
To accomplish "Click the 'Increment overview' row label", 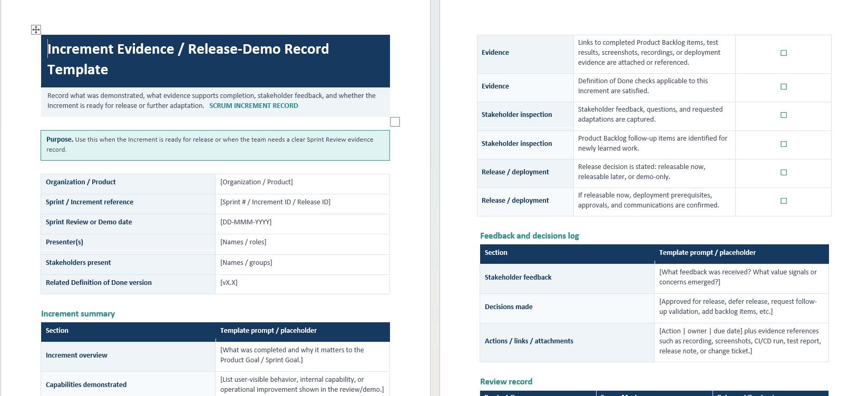I will [x=76, y=355].
